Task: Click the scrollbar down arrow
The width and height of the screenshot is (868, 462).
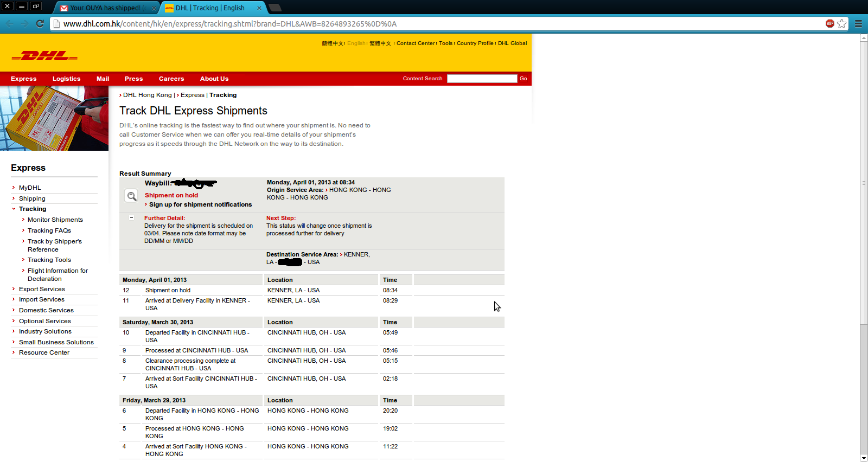Action: pyautogui.click(x=864, y=458)
